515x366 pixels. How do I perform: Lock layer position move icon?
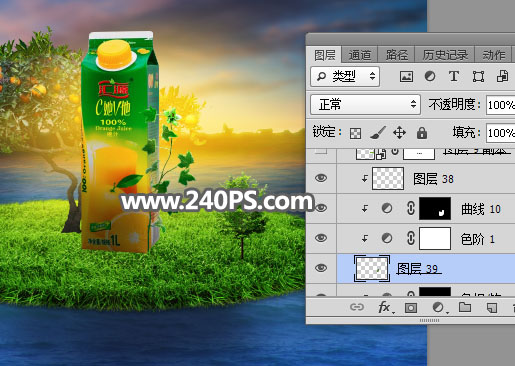(399, 133)
